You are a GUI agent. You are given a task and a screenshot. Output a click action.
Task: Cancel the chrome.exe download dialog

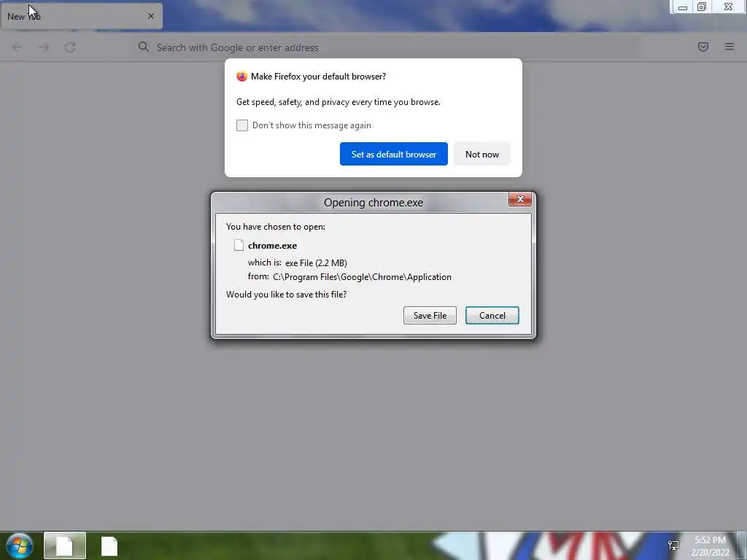pos(492,315)
